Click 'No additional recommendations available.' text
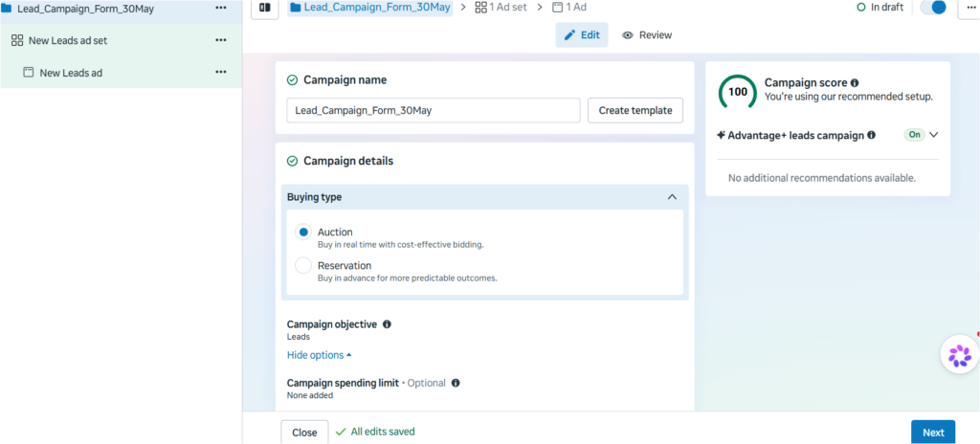This screenshot has height=444, width=980. click(x=822, y=178)
